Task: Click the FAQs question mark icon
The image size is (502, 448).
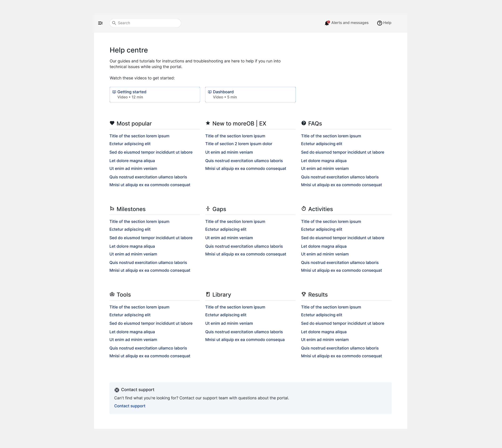Action: (304, 123)
